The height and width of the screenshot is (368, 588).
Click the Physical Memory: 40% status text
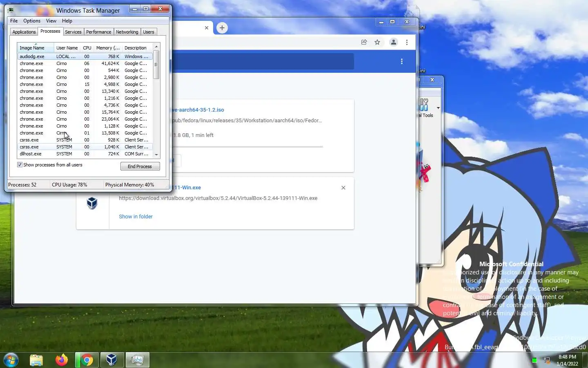point(130,185)
